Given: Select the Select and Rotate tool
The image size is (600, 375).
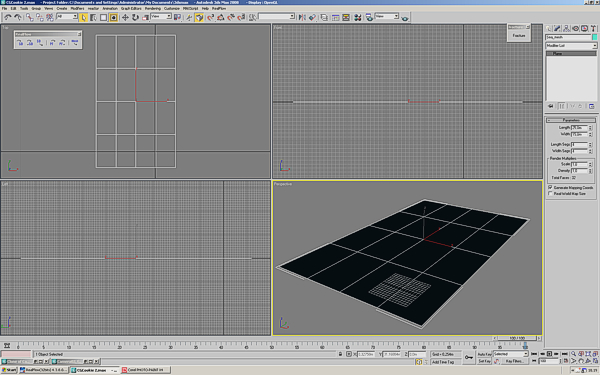Looking at the screenshot, I should tap(135, 17).
